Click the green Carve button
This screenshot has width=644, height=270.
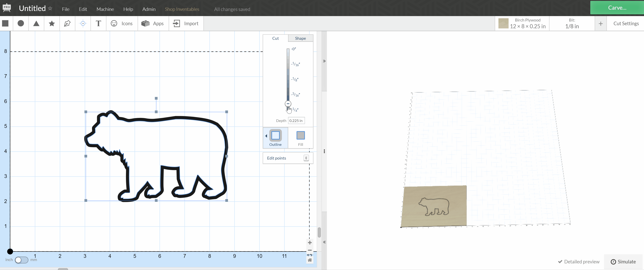click(x=617, y=8)
